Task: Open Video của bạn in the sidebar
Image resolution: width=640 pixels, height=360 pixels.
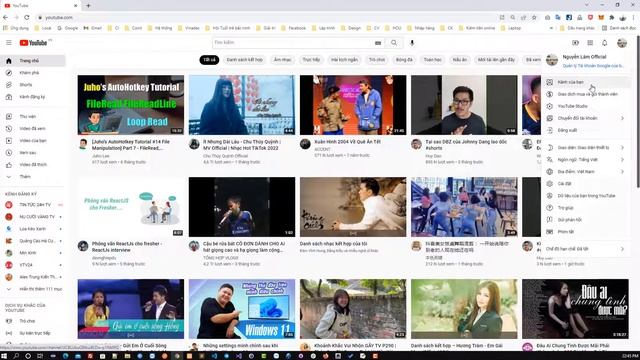Action: 33,140
